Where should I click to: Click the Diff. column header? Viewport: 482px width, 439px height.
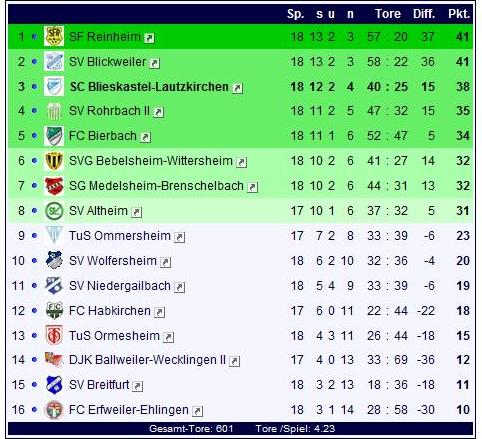pos(424,14)
